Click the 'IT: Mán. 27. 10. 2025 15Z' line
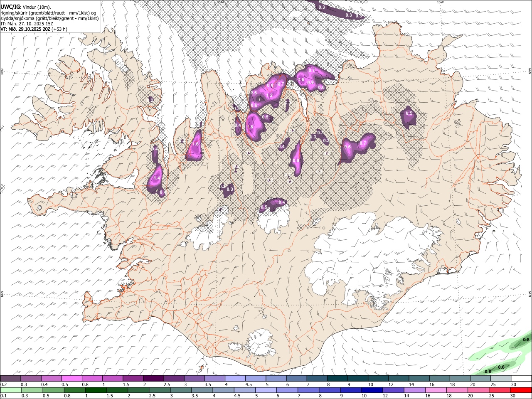Viewport: 532px width, 399px height. click(x=27, y=24)
